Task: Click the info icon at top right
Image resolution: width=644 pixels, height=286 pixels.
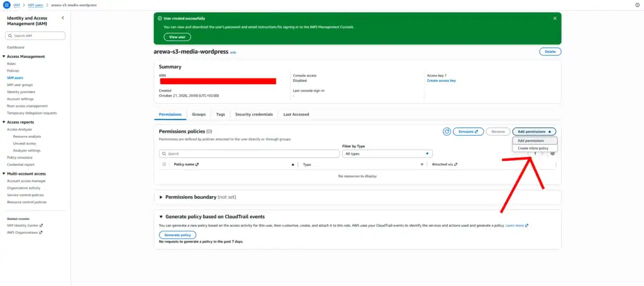Action: coord(637,5)
